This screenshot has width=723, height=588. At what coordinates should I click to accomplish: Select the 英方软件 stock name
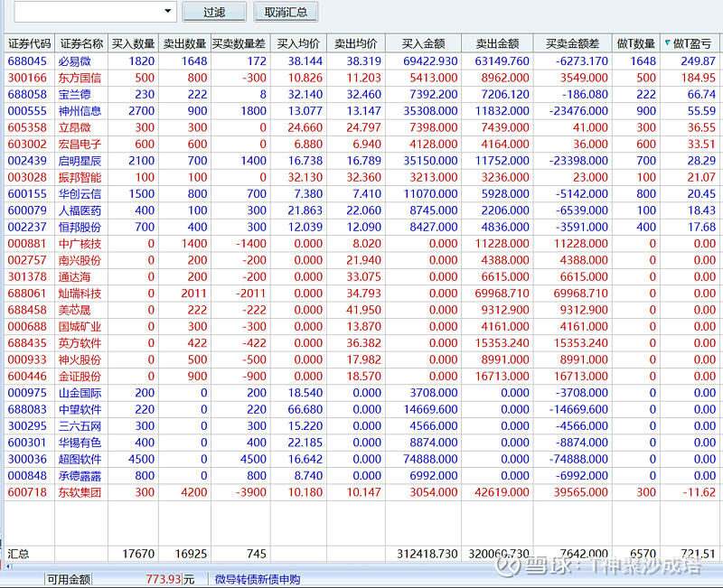click(x=80, y=343)
